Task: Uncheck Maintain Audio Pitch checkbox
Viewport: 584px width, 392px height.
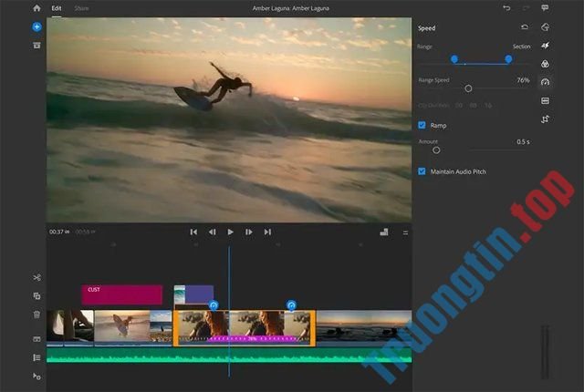Action: (x=422, y=171)
